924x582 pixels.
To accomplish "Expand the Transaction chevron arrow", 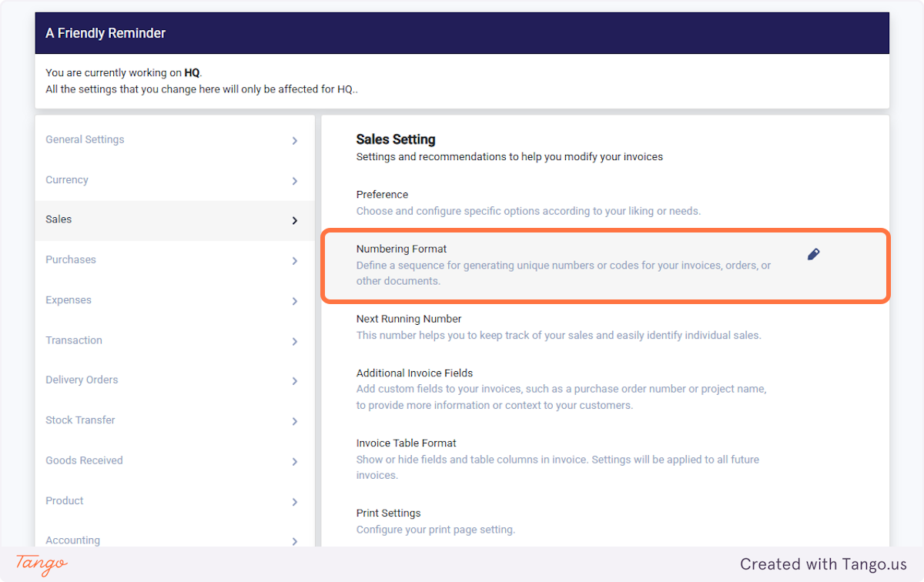I will [295, 341].
